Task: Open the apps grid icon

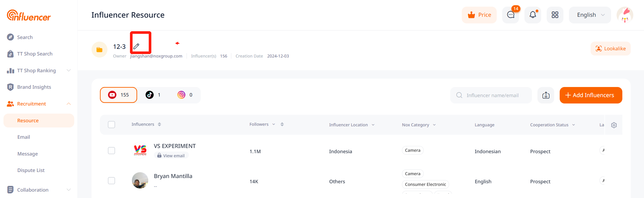Action: tap(555, 15)
